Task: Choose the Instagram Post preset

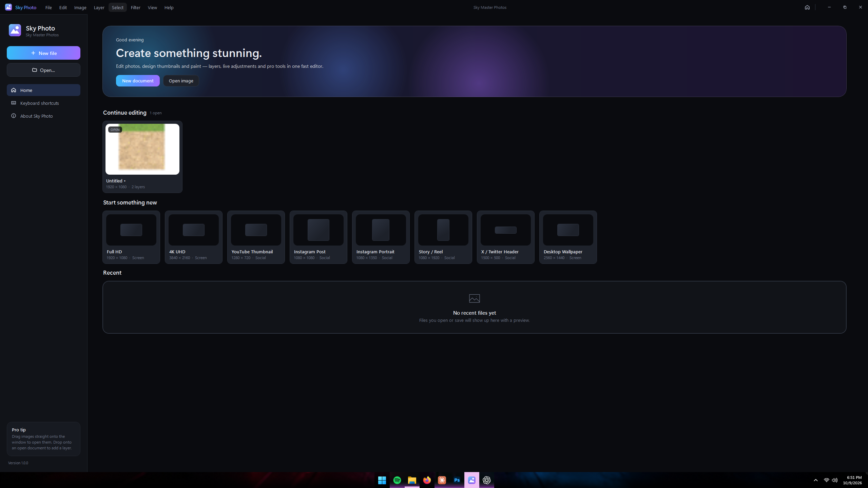Action: [319, 237]
